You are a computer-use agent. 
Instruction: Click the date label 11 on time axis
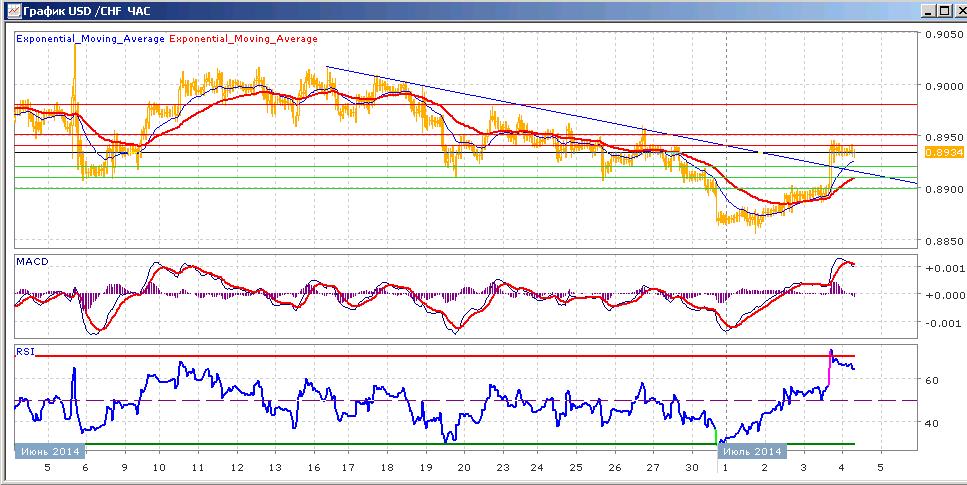tap(197, 468)
